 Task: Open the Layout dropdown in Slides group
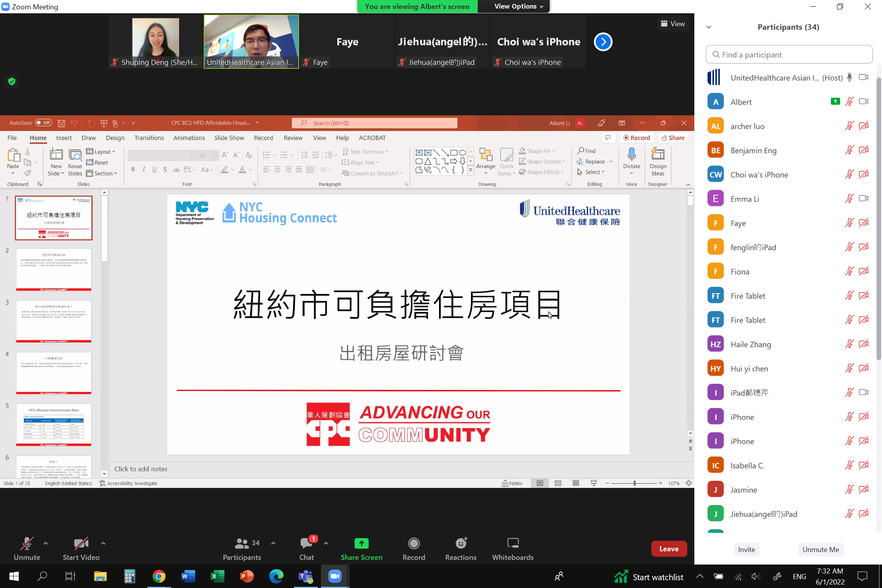101,152
